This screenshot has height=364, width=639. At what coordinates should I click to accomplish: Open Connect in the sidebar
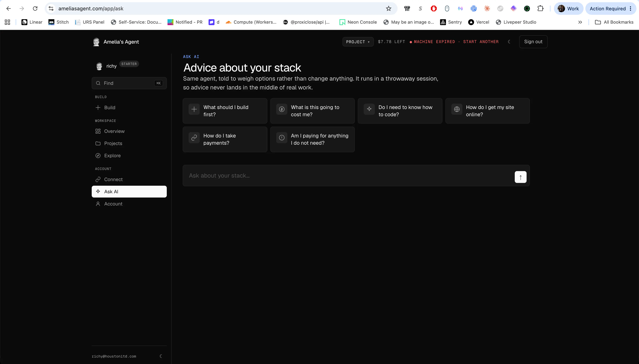pyautogui.click(x=129, y=179)
